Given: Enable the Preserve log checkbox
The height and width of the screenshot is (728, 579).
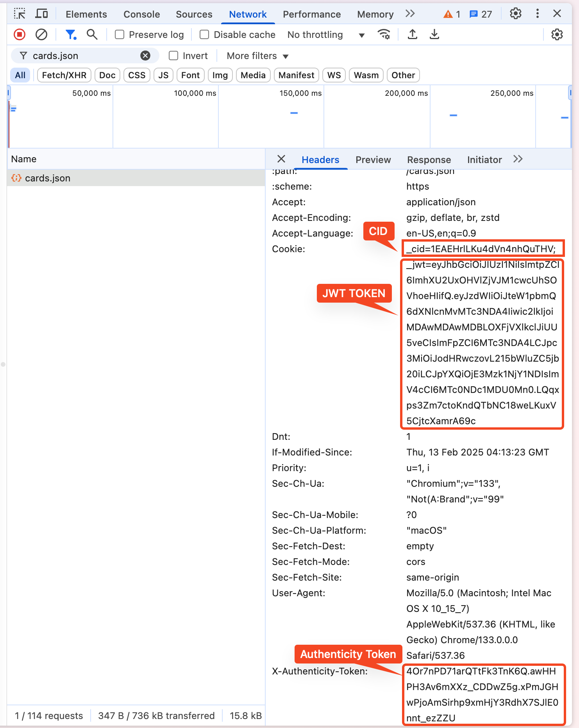Looking at the screenshot, I should pyautogui.click(x=120, y=35).
